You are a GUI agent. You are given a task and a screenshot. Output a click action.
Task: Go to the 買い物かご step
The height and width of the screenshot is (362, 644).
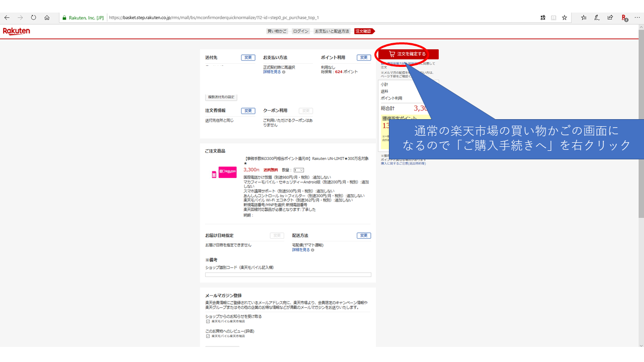point(277,31)
